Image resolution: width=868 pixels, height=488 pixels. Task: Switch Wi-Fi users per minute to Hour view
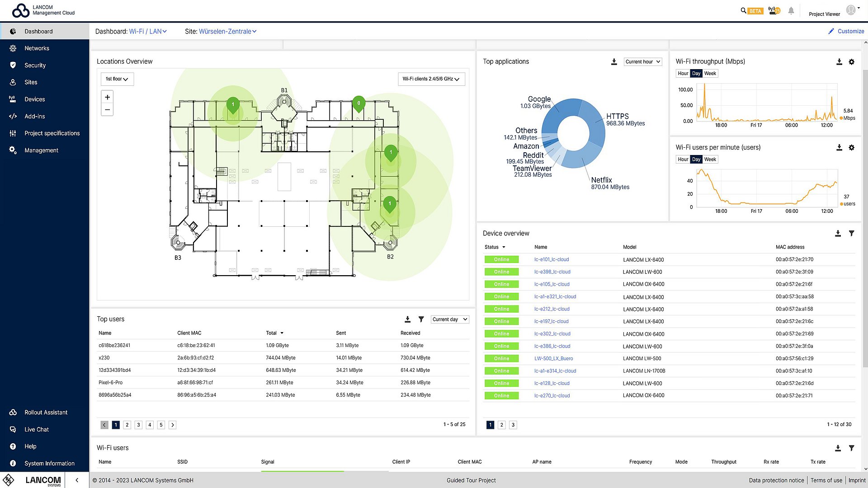click(683, 159)
